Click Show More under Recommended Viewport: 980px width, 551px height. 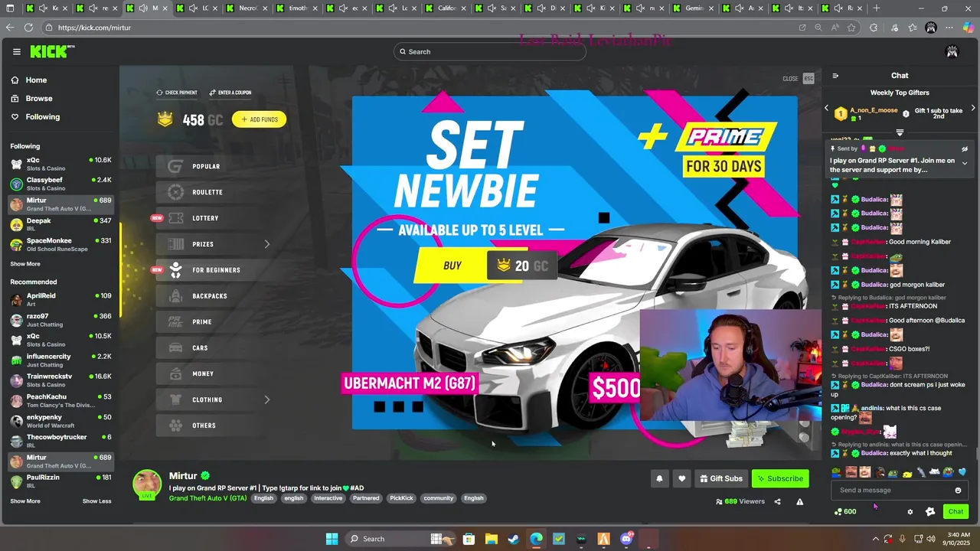click(x=25, y=501)
